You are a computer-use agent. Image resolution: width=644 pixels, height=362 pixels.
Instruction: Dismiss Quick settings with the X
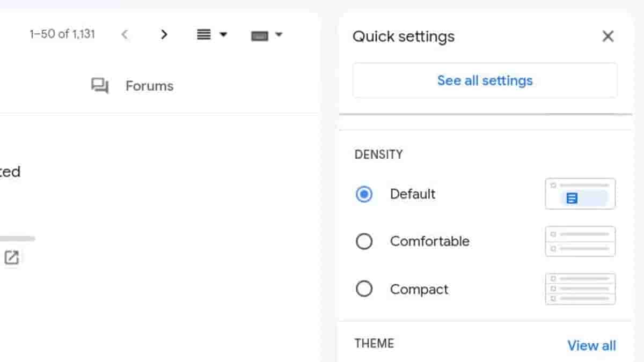(608, 36)
